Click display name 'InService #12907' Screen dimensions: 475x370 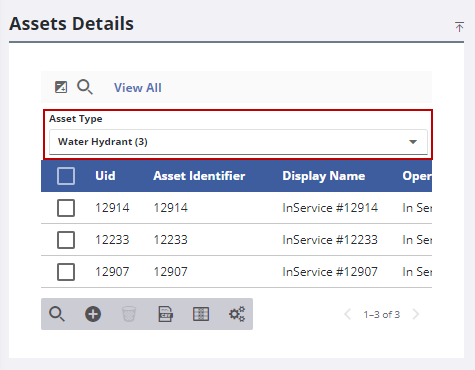(330, 272)
